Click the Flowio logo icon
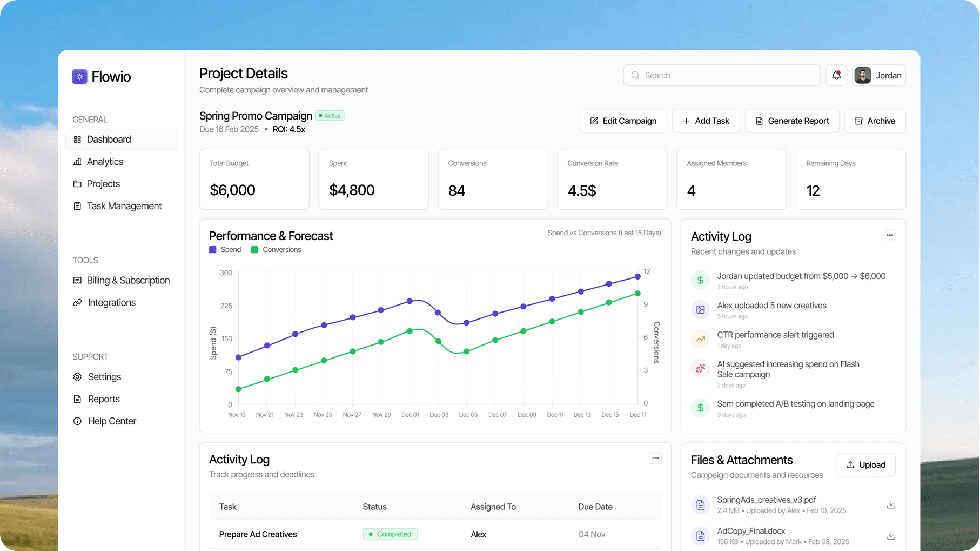This screenshot has width=980, height=551. (x=79, y=76)
